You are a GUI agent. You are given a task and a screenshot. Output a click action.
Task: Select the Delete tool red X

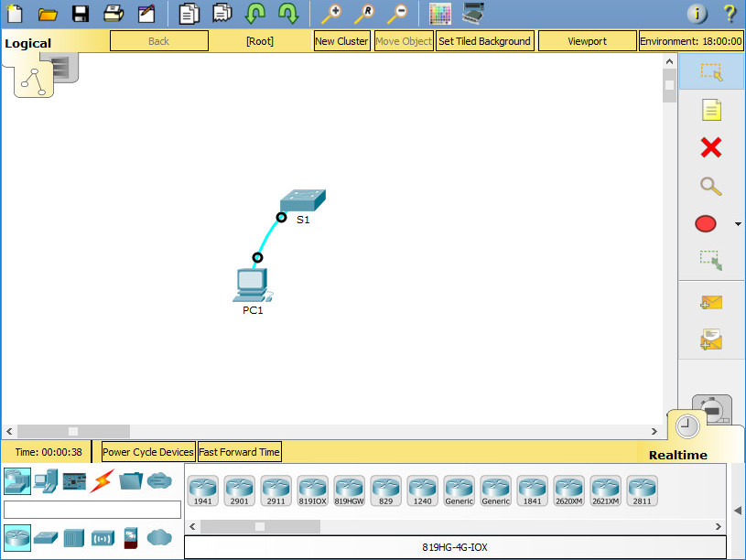click(x=710, y=147)
